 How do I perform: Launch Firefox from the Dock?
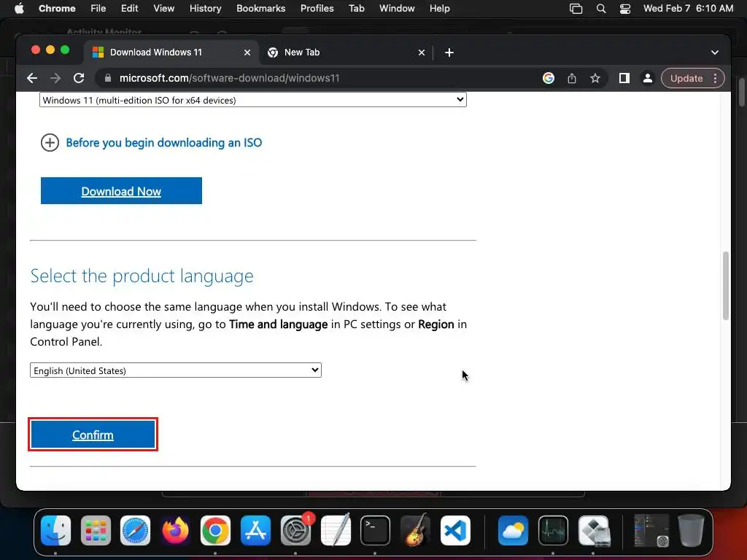(x=175, y=531)
